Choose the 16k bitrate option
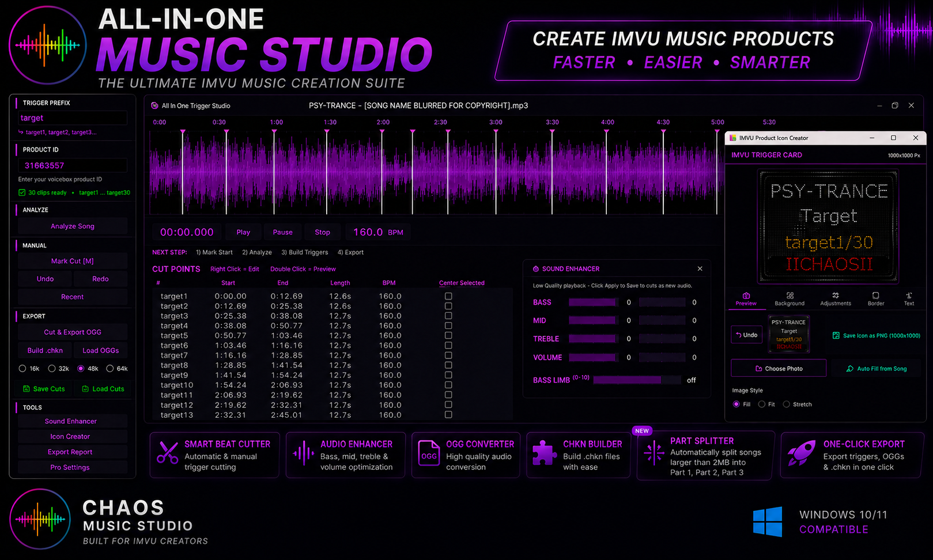 click(x=22, y=369)
